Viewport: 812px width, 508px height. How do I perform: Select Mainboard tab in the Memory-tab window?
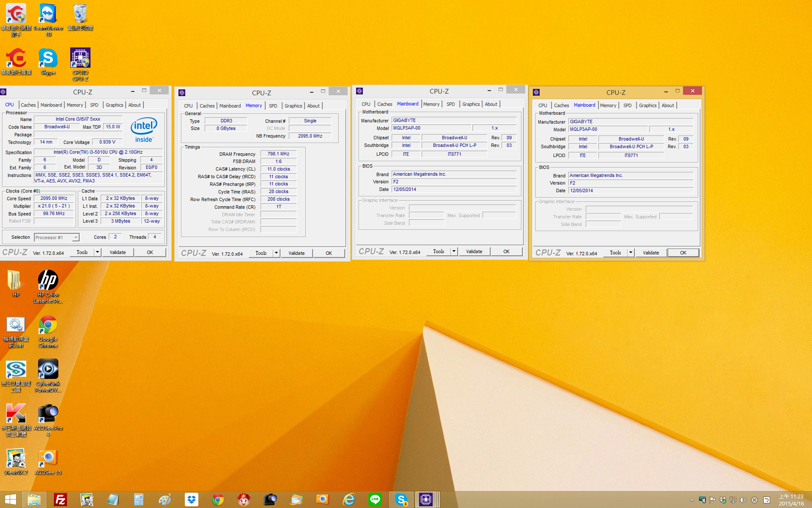click(x=230, y=106)
